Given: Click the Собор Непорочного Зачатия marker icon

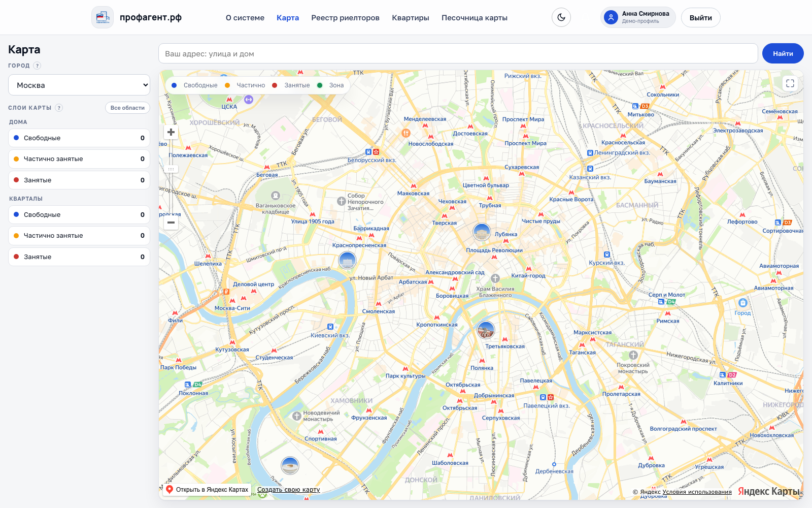Looking at the screenshot, I should point(342,201).
